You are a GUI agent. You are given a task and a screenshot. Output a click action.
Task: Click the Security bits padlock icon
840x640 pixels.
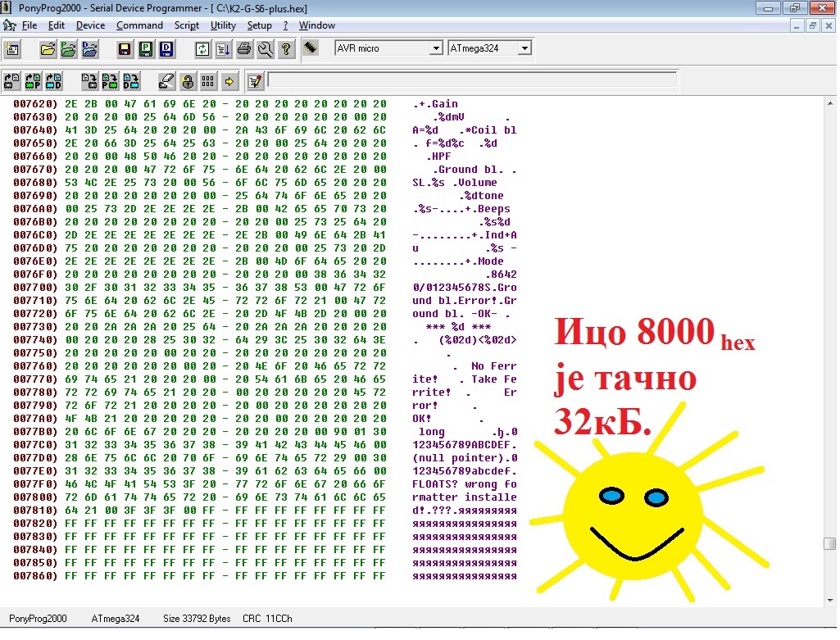pyautogui.click(x=188, y=80)
